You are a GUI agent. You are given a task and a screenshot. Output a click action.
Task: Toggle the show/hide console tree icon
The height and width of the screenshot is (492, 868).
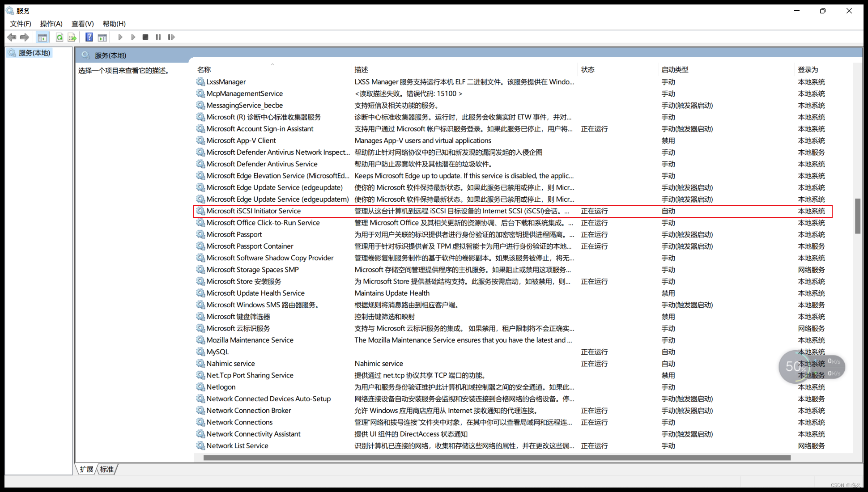(43, 37)
